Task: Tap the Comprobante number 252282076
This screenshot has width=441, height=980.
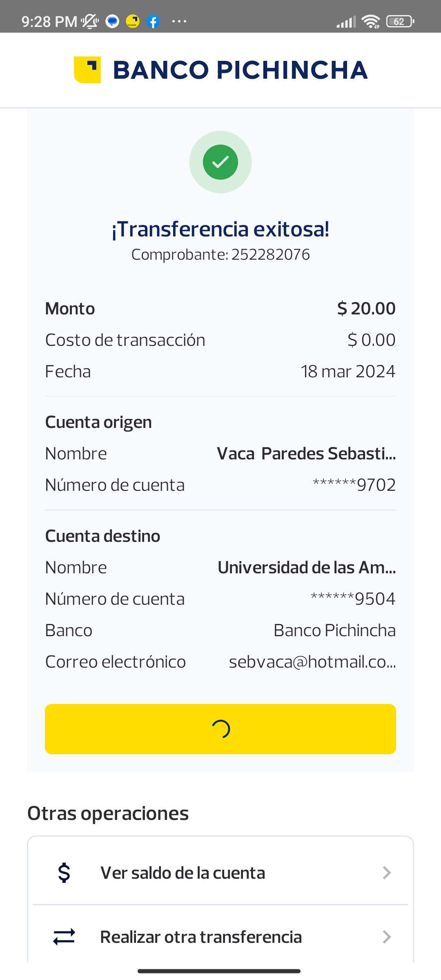Action: coord(270,254)
